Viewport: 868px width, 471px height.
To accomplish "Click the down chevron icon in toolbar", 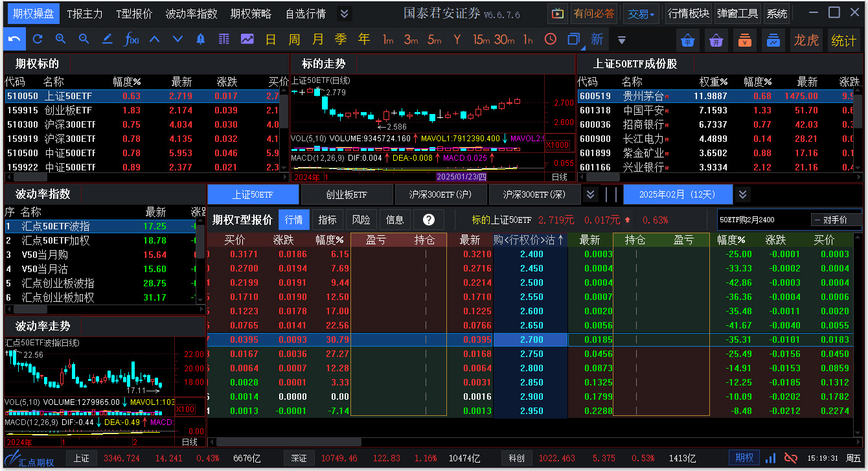I will [x=177, y=40].
